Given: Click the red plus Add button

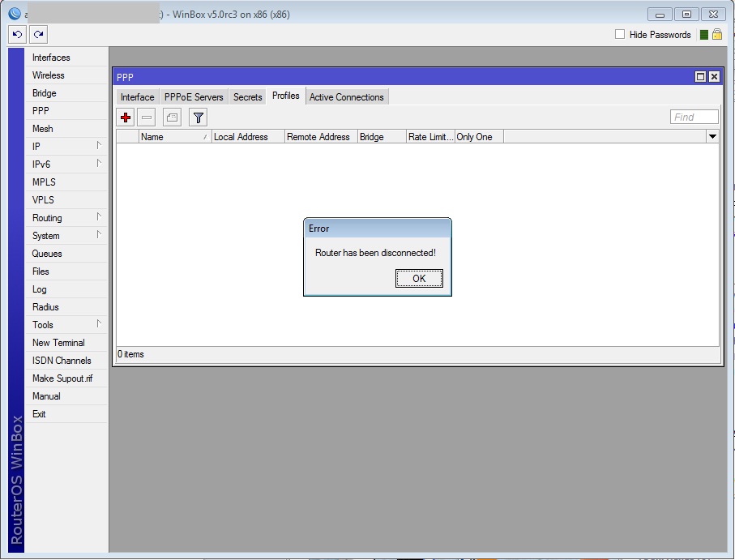Looking at the screenshot, I should [126, 118].
